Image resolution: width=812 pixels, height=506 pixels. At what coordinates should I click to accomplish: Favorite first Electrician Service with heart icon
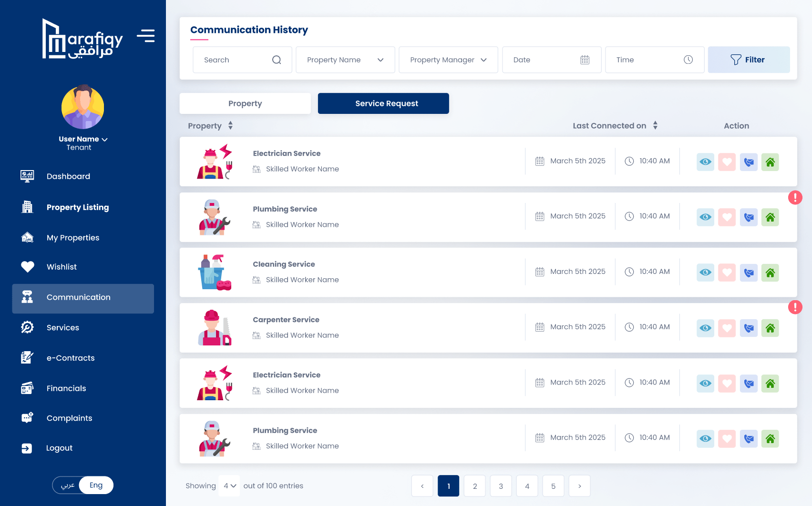click(727, 162)
